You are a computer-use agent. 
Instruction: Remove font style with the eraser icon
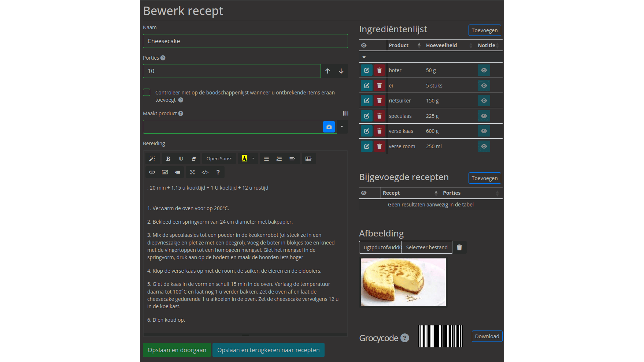click(x=194, y=158)
